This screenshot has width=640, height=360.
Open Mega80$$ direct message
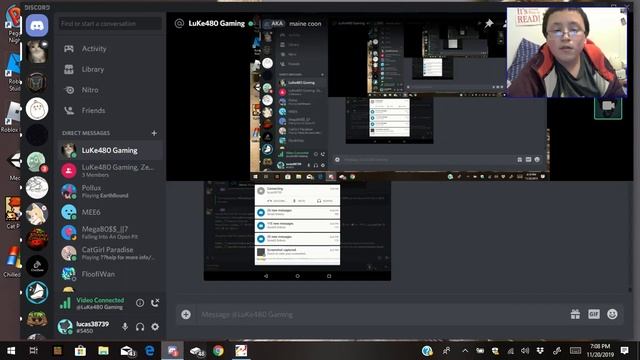point(109,233)
